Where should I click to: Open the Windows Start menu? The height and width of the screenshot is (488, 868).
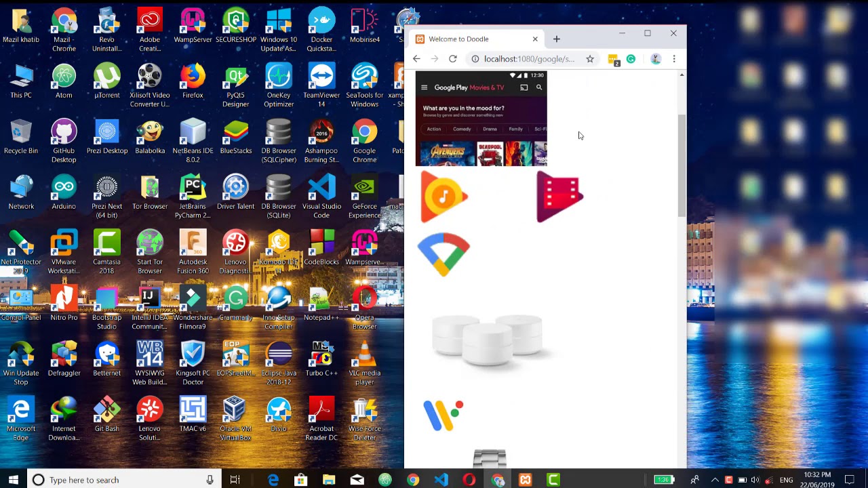tap(14, 480)
